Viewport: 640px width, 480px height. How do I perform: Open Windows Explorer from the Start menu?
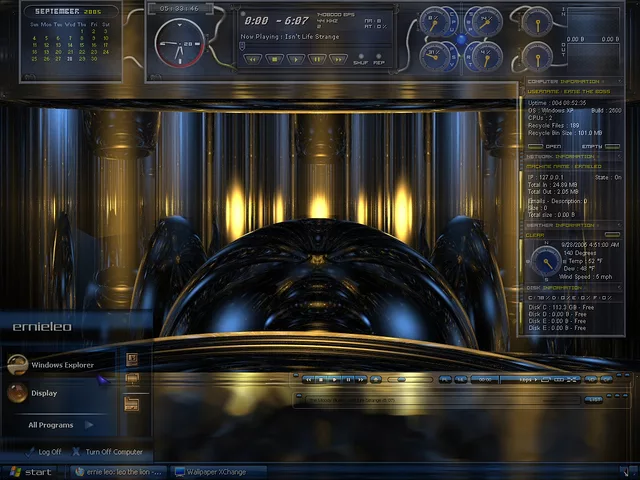point(62,365)
